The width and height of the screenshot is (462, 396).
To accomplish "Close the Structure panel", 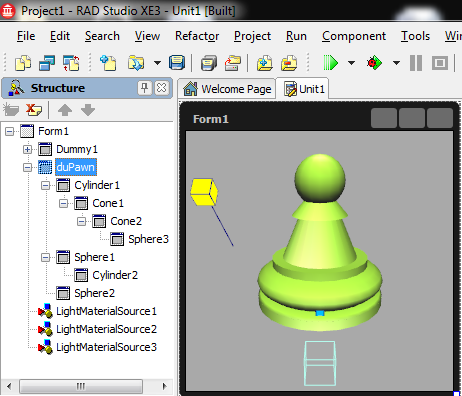I will click(x=162, y=88).
